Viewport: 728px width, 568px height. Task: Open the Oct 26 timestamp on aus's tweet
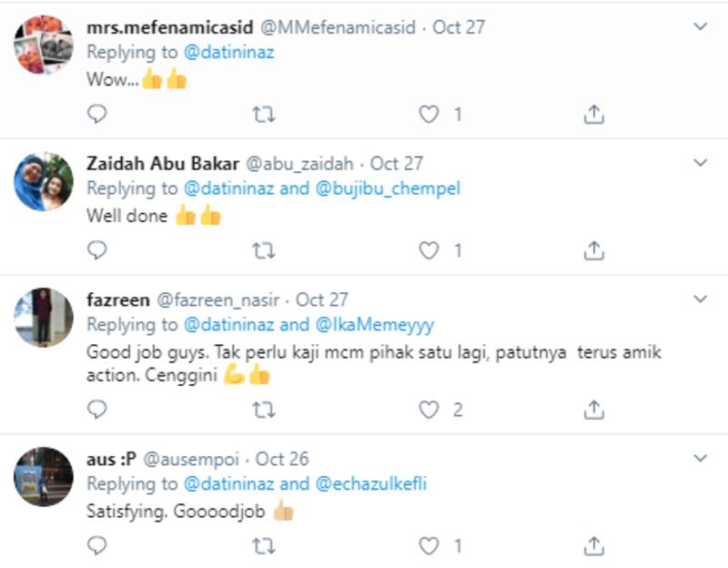[x=282, y=459]
